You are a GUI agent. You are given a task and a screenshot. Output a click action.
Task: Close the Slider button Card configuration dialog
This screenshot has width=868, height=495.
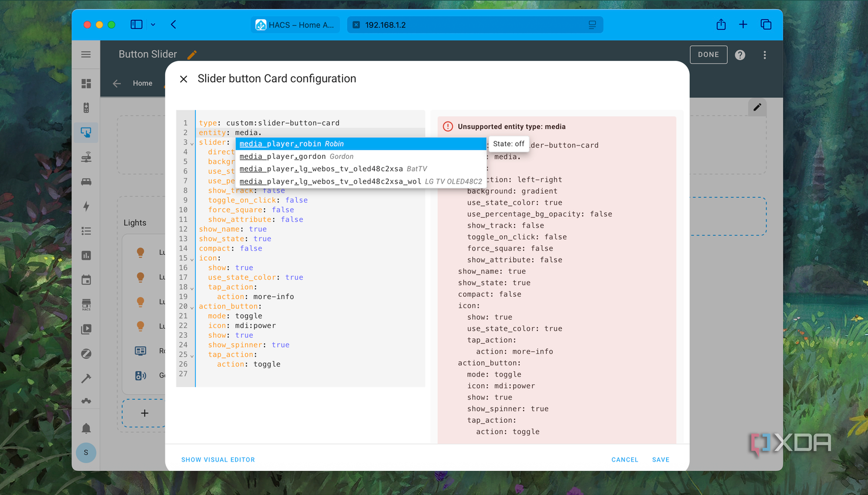(x=184, y=79)
